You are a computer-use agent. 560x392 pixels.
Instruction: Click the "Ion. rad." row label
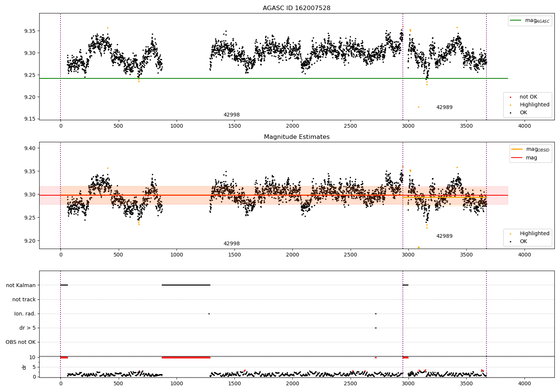click(x=25, y=314)
